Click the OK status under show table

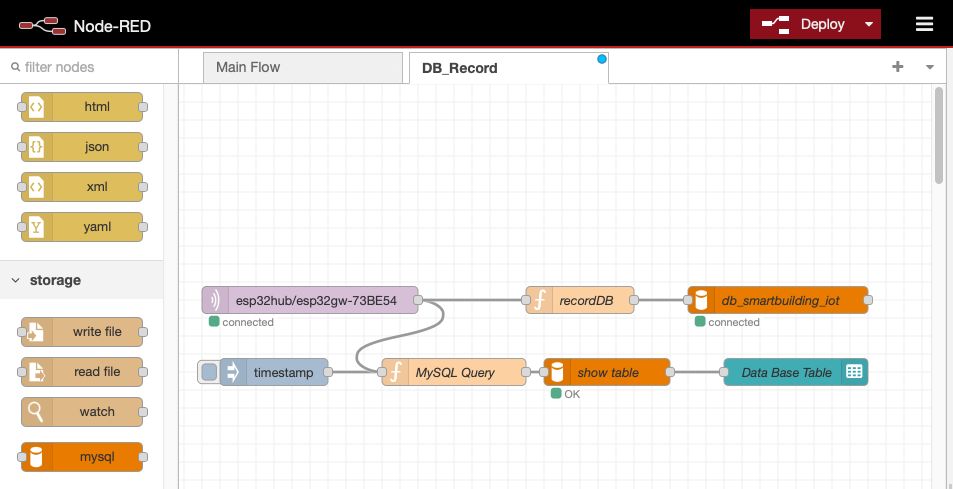point(566,394)
